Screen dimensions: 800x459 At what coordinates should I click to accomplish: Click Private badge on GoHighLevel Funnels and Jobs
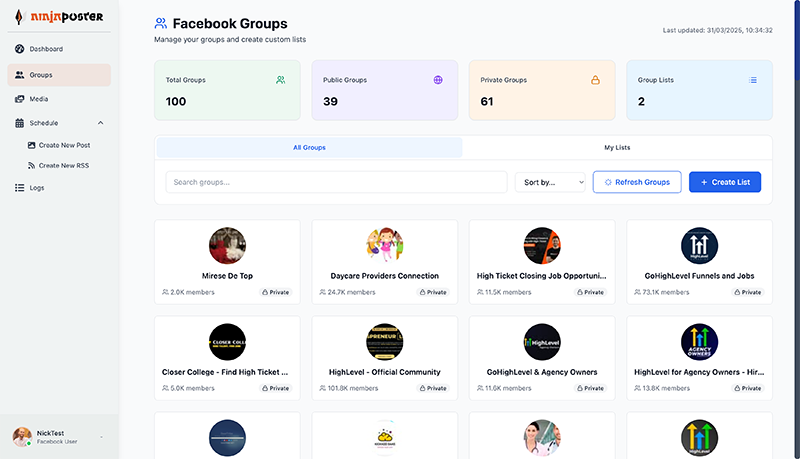[x=748, y=292]
